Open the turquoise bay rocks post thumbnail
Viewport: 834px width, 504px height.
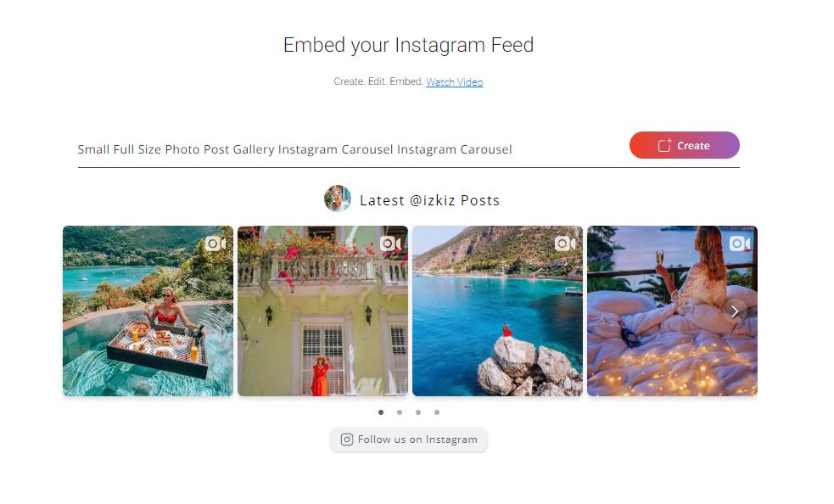[497, 311]
